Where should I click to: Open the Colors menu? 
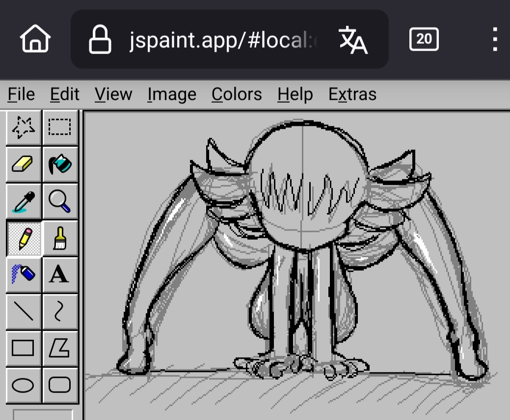click(x=237, y=94)
